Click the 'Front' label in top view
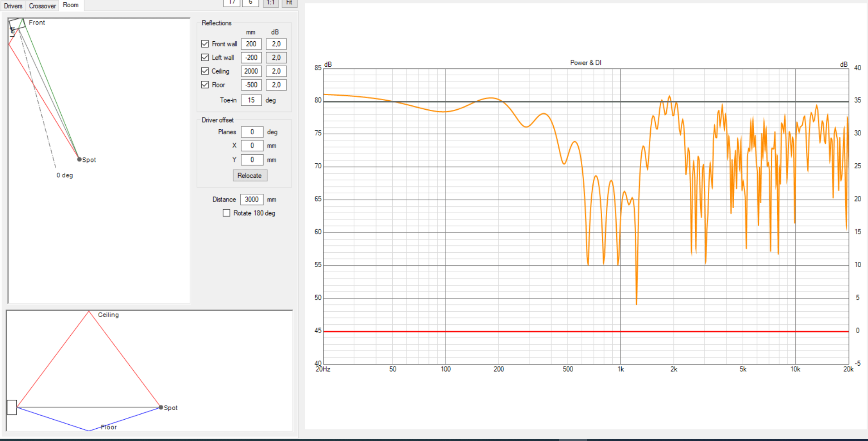 coord(37,22)
